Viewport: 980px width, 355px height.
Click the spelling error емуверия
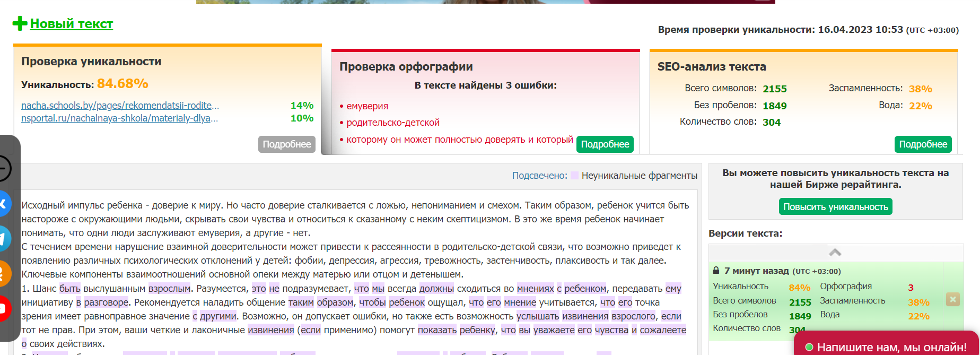click(367, 106)
